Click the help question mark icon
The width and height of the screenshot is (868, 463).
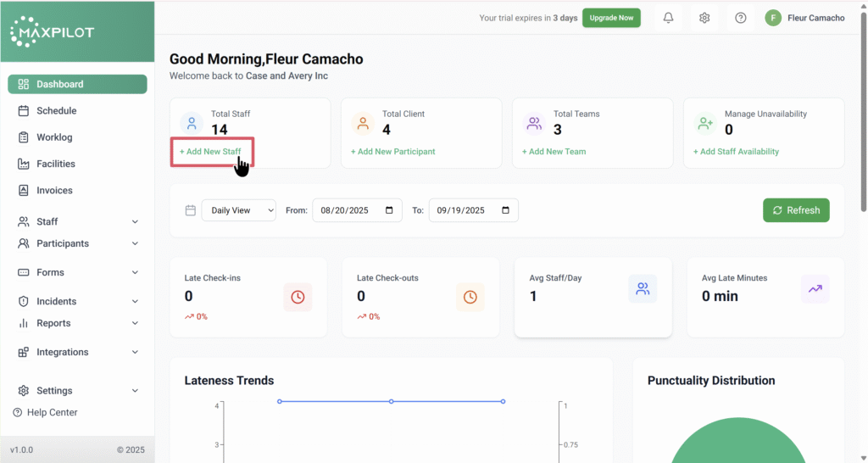741,18
